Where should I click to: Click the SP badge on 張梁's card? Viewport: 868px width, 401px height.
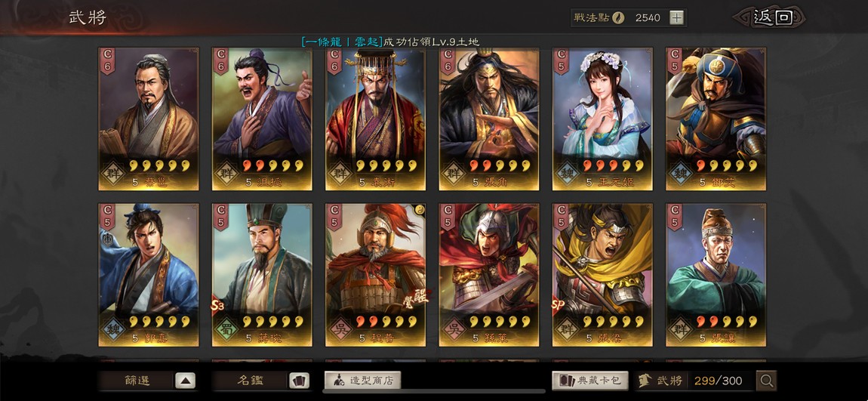[559, 306]
